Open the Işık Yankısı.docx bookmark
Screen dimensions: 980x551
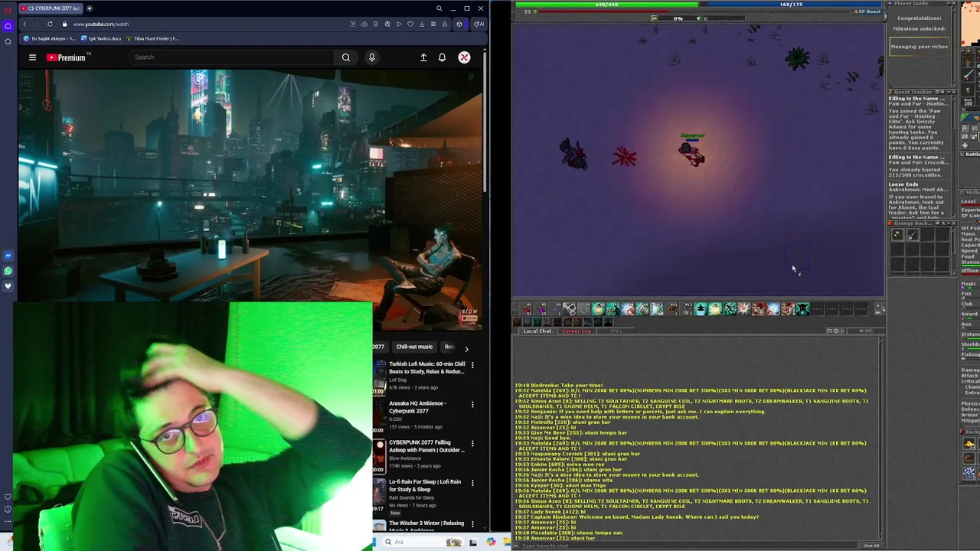click(x=100, y=38)
